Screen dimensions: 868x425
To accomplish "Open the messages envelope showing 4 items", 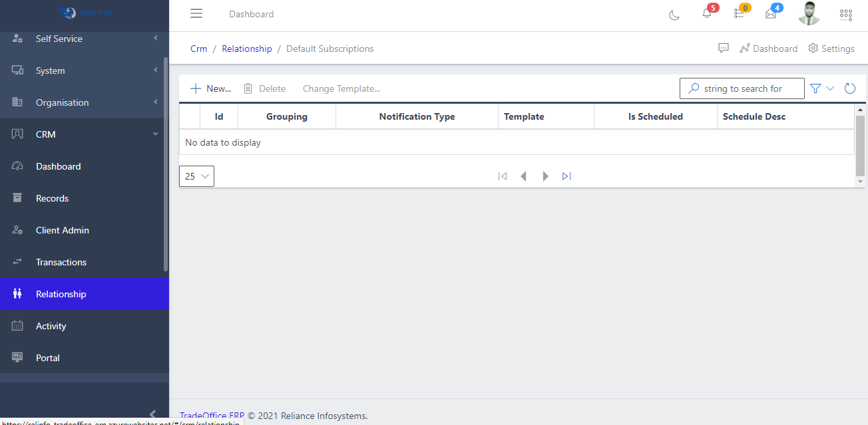I will click(x=770, y=14).
